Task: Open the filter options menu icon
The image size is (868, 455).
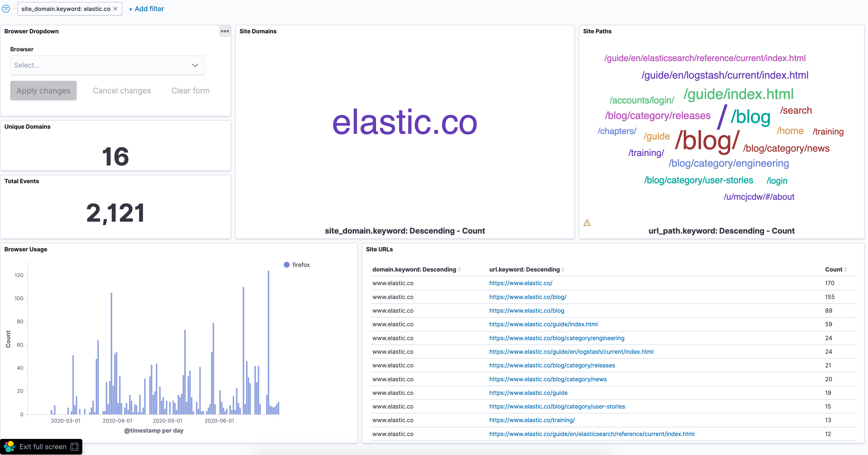Action: (x=6, y=9)
